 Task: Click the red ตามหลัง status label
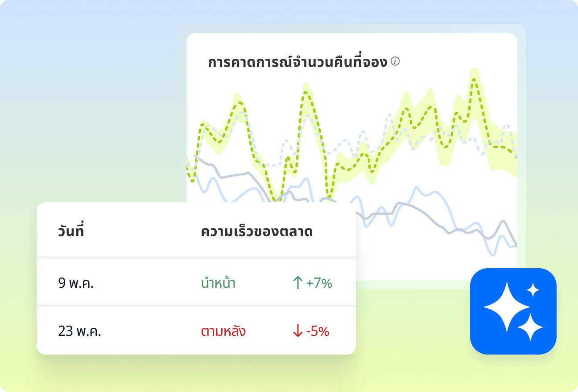click(x=223, y=332)
